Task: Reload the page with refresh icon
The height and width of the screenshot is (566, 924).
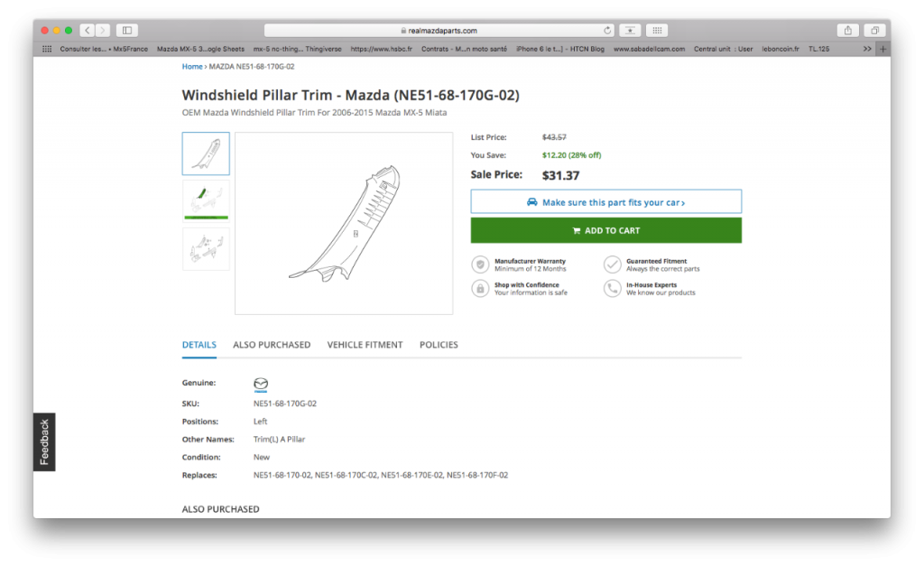Action: click(607, 30)
